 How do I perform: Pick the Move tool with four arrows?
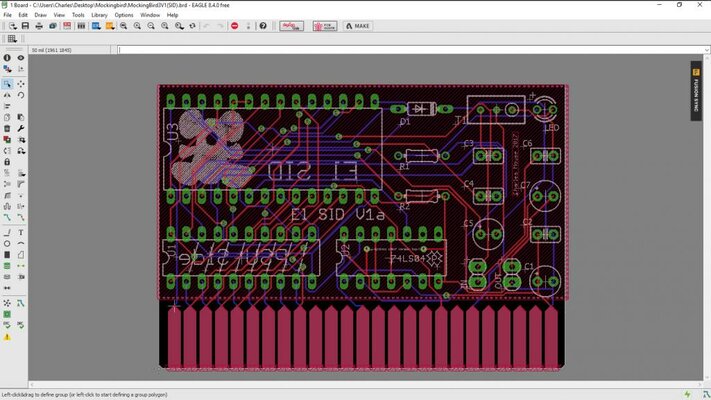21,84
